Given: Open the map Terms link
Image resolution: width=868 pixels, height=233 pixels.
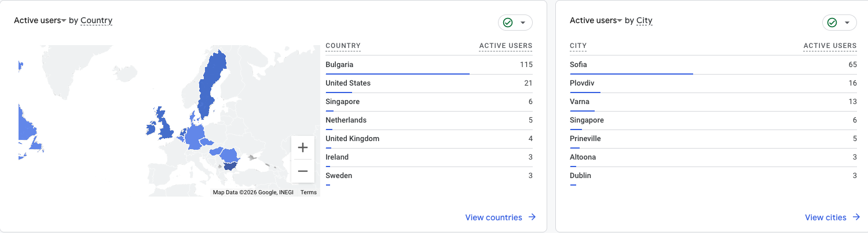Looking at the screenshot, I should point(309,193).
